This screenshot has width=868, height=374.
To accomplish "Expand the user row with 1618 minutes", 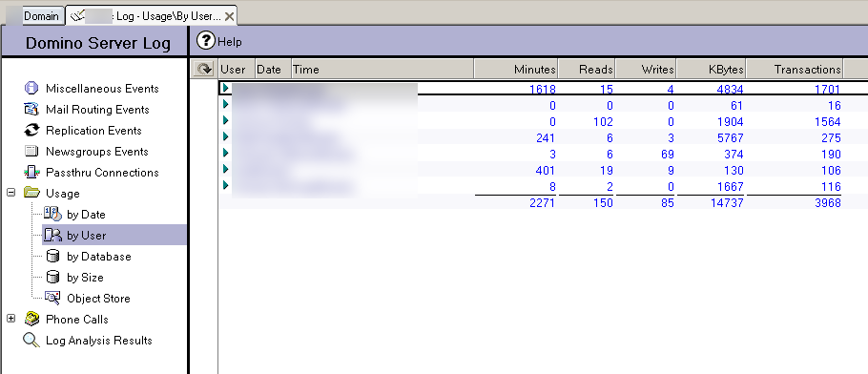I will 226,88.
